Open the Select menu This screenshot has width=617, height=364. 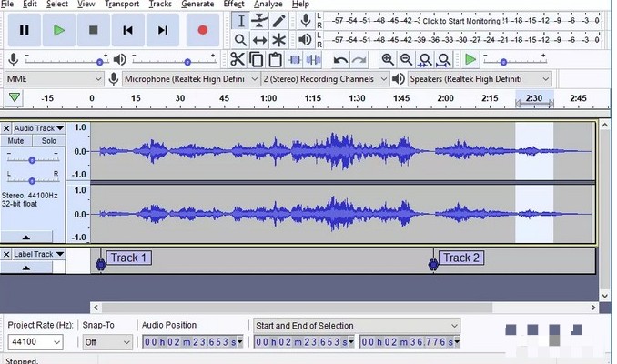pos(57,4)
